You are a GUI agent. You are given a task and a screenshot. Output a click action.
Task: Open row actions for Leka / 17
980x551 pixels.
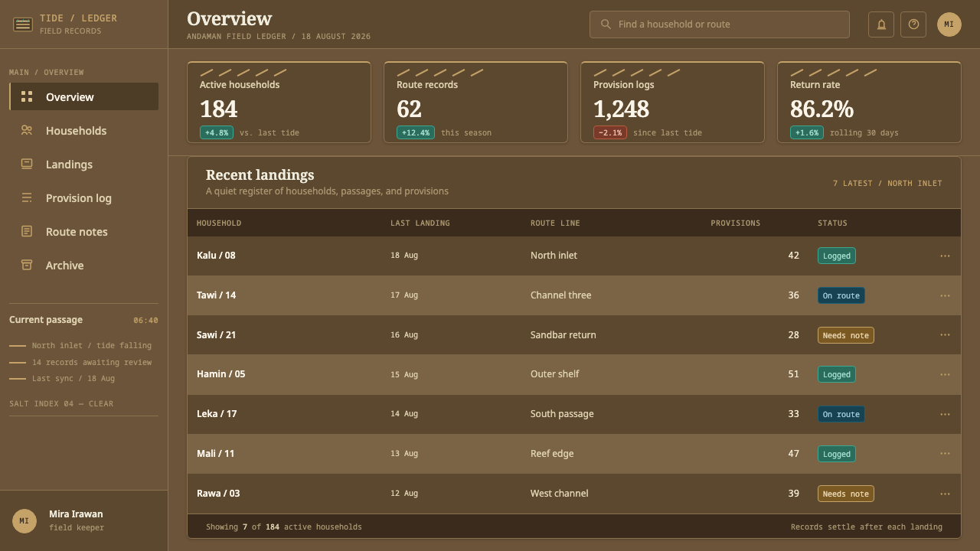[x=945, y=414]
